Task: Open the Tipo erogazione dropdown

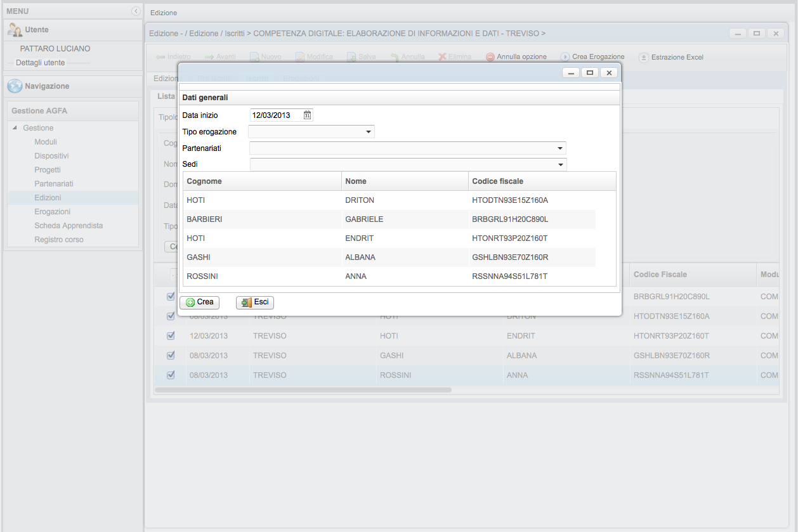Action: tap(368, 132)
